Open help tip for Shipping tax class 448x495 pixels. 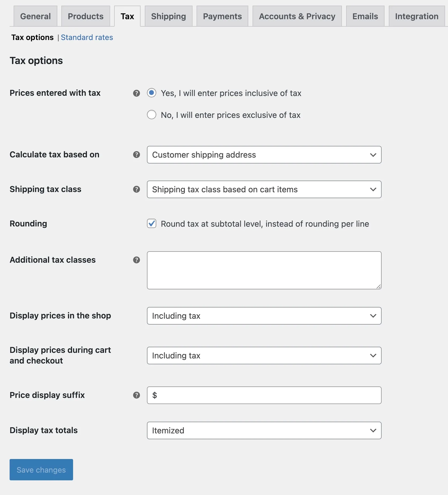[x=137, y=189]
